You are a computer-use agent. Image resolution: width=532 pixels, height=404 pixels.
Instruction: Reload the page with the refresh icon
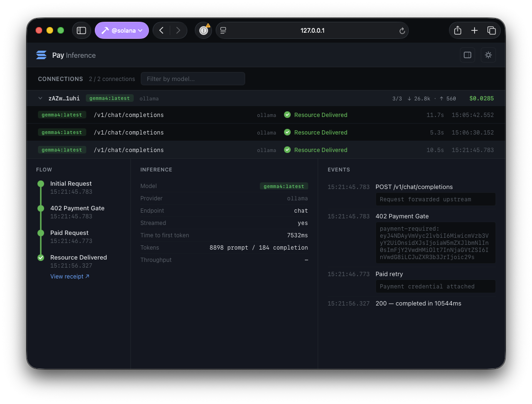coord(402,31)
